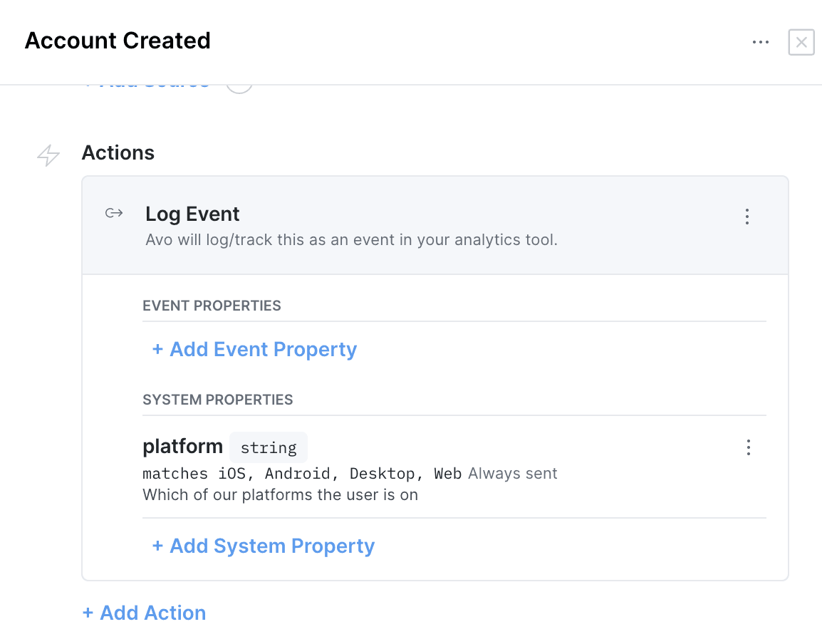Open the ellipsis menu in the header

click(760, 42)
